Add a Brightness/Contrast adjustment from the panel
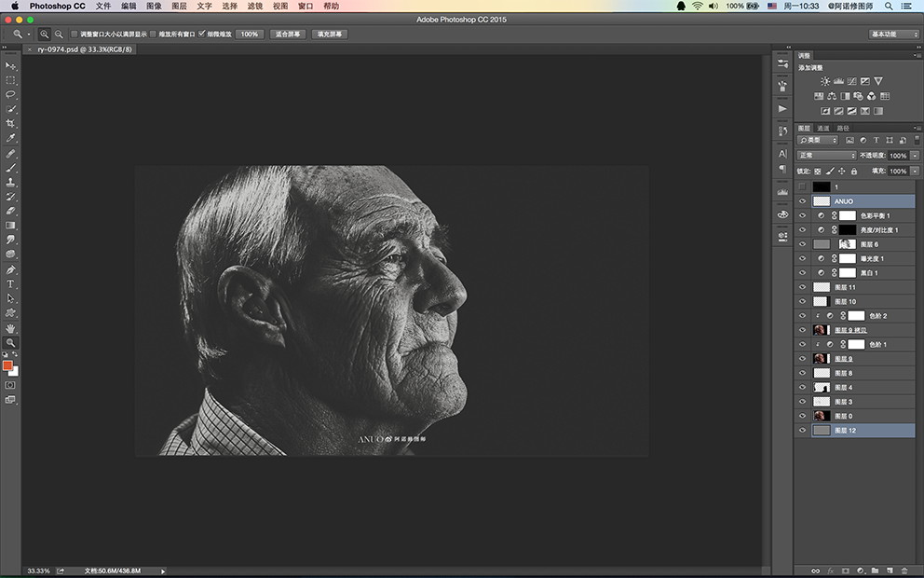The image size is (924, 578). click(825, 82)
